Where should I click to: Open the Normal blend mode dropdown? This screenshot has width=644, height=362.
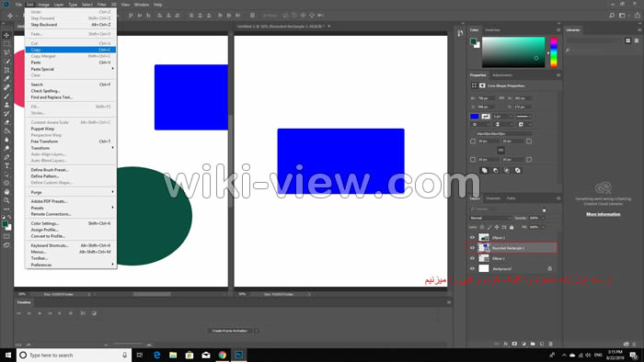click(x=490, y=218)
